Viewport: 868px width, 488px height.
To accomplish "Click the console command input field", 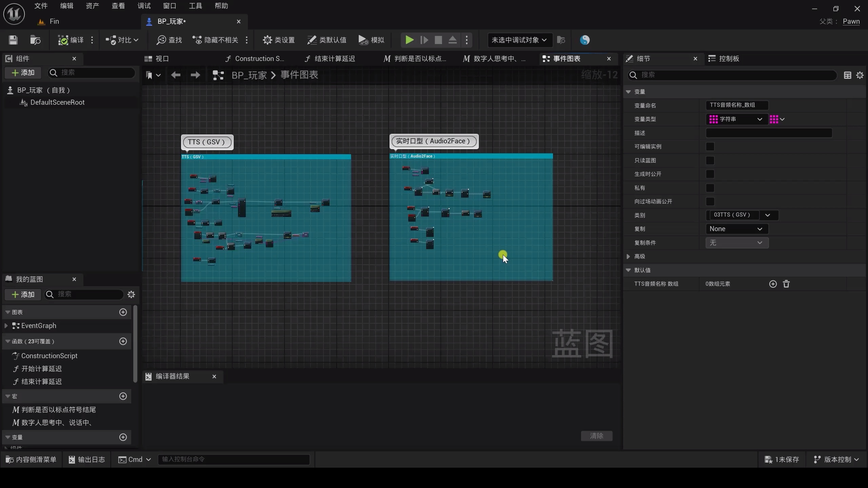I will [x=233, y=460].
